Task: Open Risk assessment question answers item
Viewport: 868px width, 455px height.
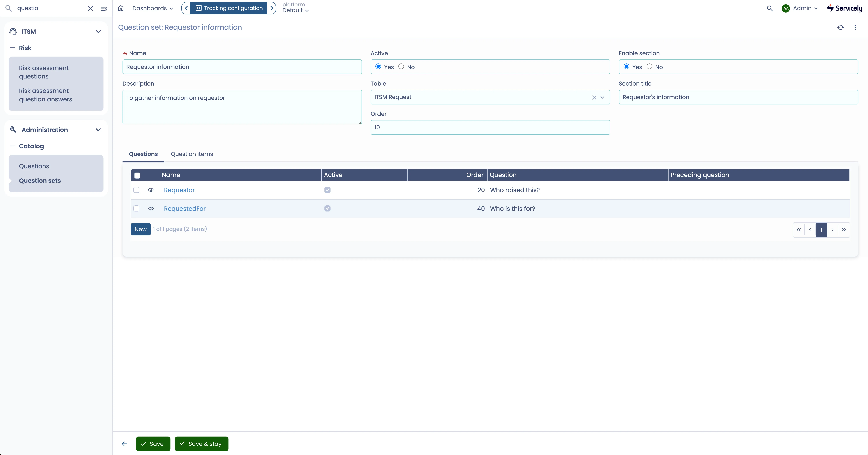Action: [x=56, y=95]
